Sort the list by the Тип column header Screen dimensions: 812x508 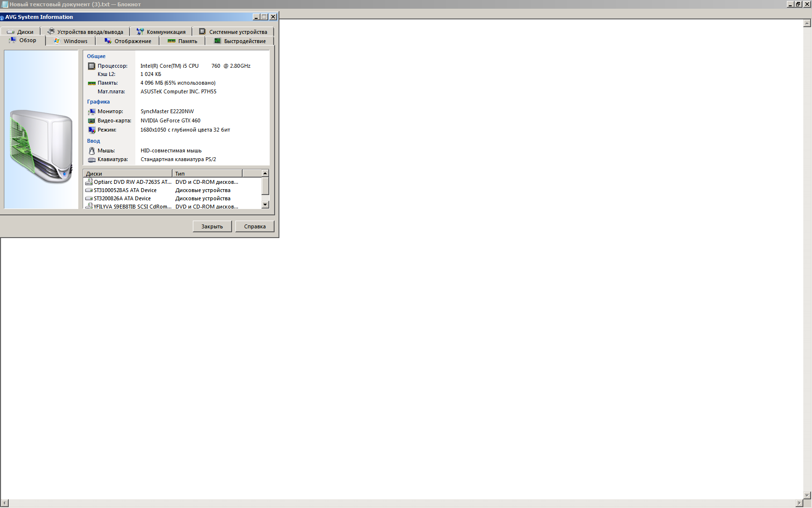[x=207, y=173]
